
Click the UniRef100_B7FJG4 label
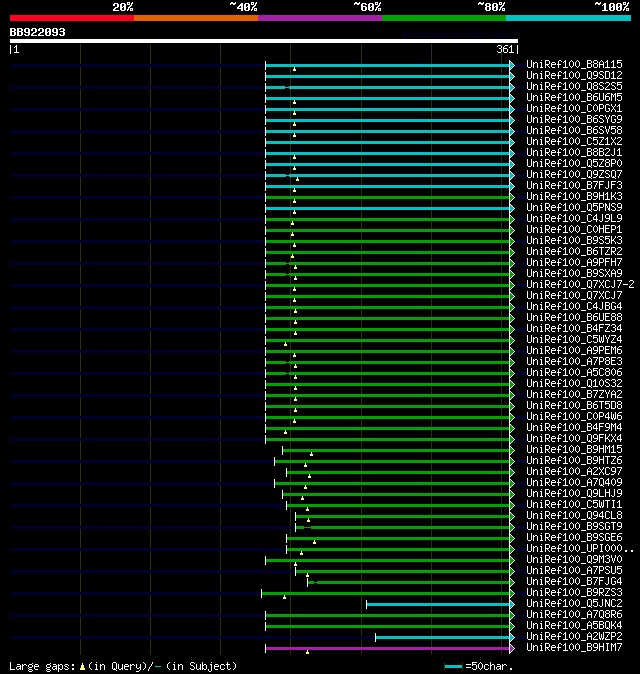574,582
